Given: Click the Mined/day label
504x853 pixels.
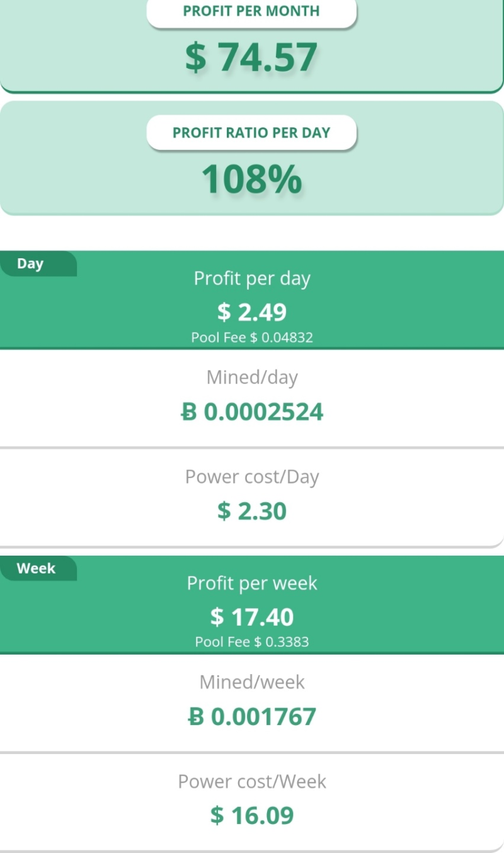Looking at the screenshot, I should (252, 377).
